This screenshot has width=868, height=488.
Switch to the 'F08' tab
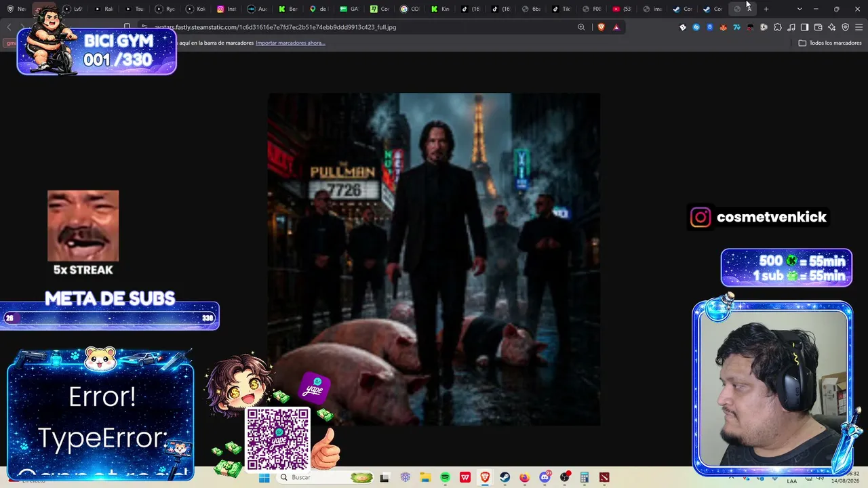point(591,9)
